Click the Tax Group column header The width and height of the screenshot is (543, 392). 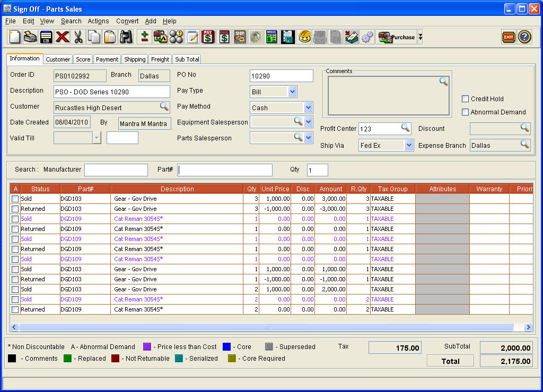(393, 189)
